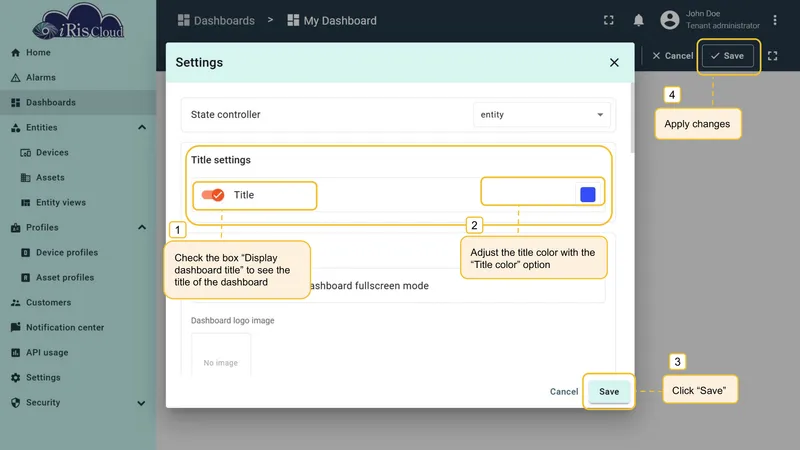Click the My Dashboard breadcrumb icon
This screenshot has height=450, width=800.
click(x=293, y=20)
